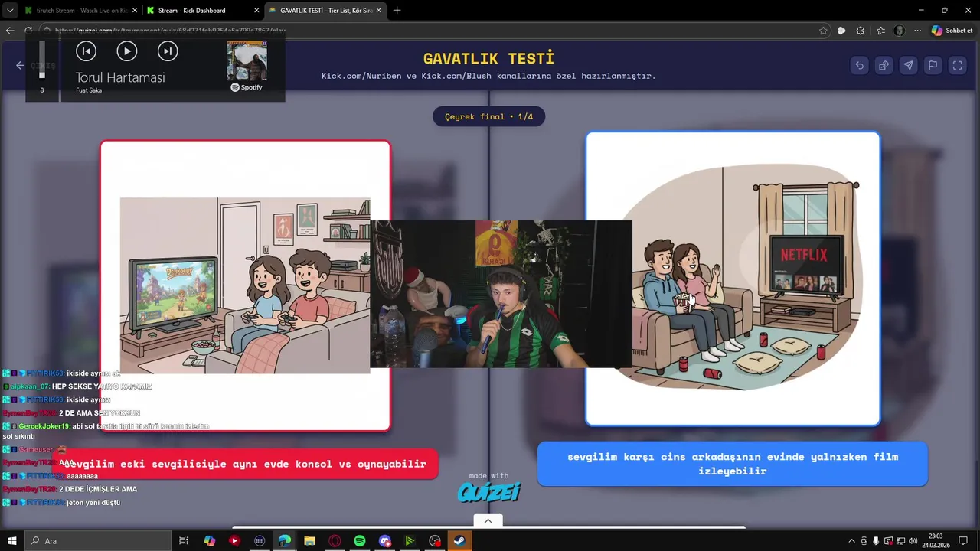
Task: Share the quiz with the paper plane icon
Action: (x=908, y=66)
